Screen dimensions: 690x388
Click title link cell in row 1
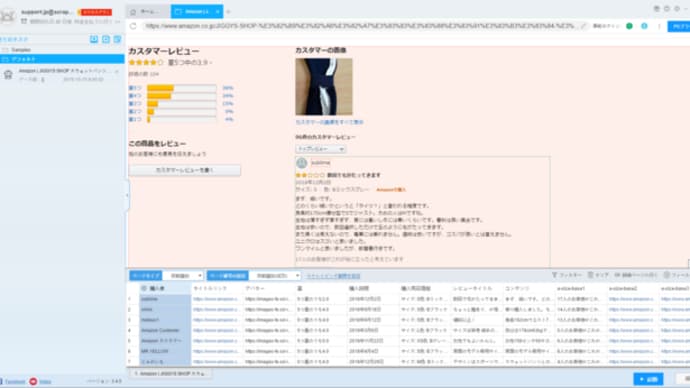(217, 299)
